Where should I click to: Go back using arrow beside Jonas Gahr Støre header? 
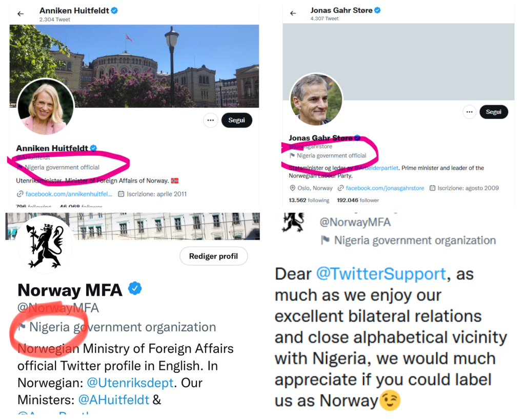(x=293, y=13)
